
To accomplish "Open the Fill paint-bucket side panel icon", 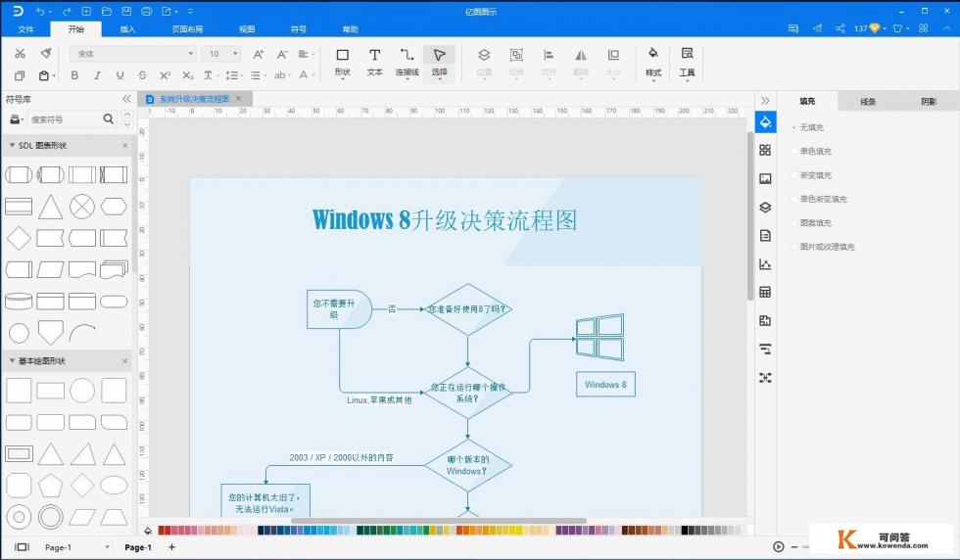I will [x=765, y=121].
